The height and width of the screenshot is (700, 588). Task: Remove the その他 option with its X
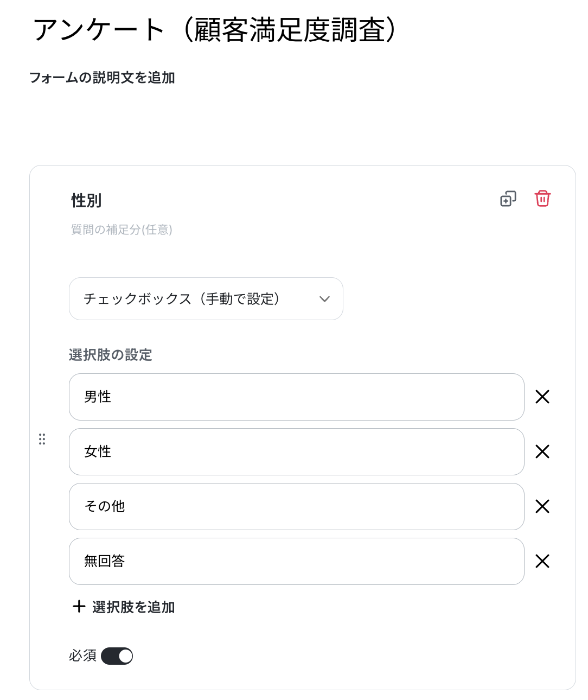[542, 506]
